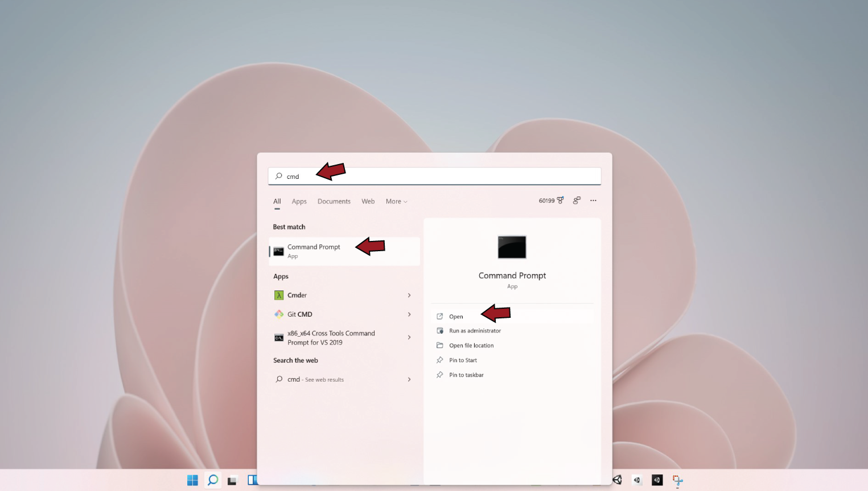Screen dimensions: 868x491
Task: Click the Search magnifier icon on taskbar
Action: coord(213,480)
